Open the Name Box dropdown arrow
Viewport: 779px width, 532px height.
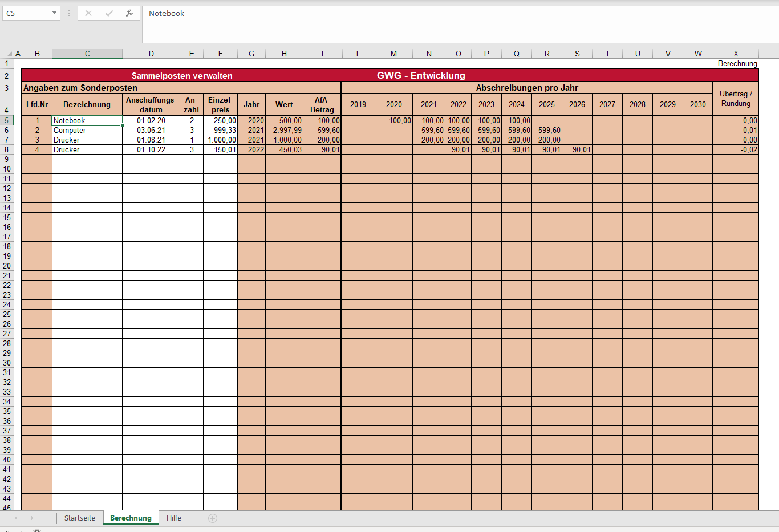55,13
